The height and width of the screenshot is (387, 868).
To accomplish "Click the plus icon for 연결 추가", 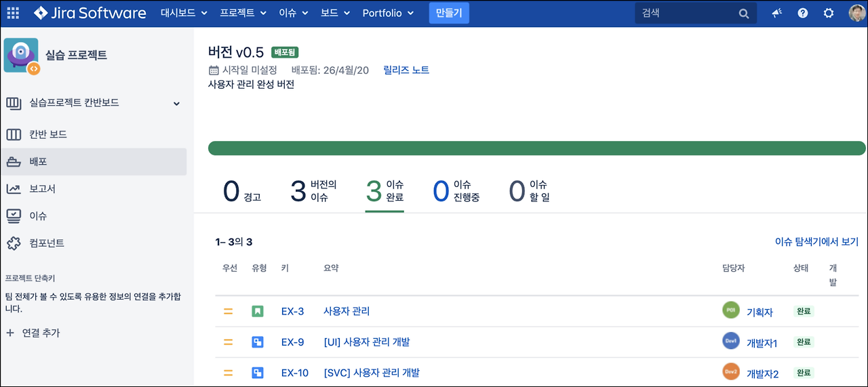I will [9, 333].
